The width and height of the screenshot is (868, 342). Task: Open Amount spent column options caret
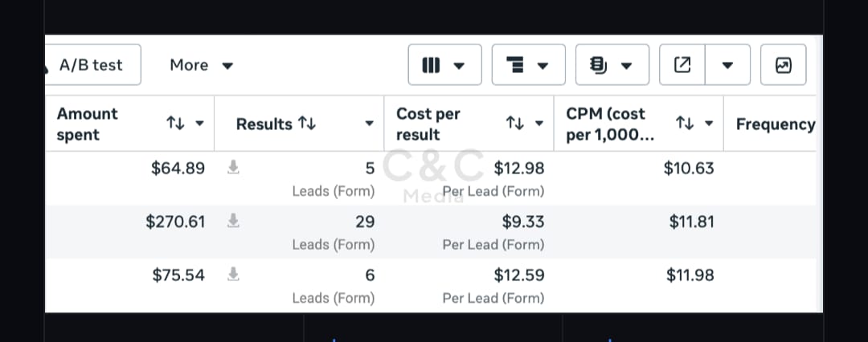point(200,124)
